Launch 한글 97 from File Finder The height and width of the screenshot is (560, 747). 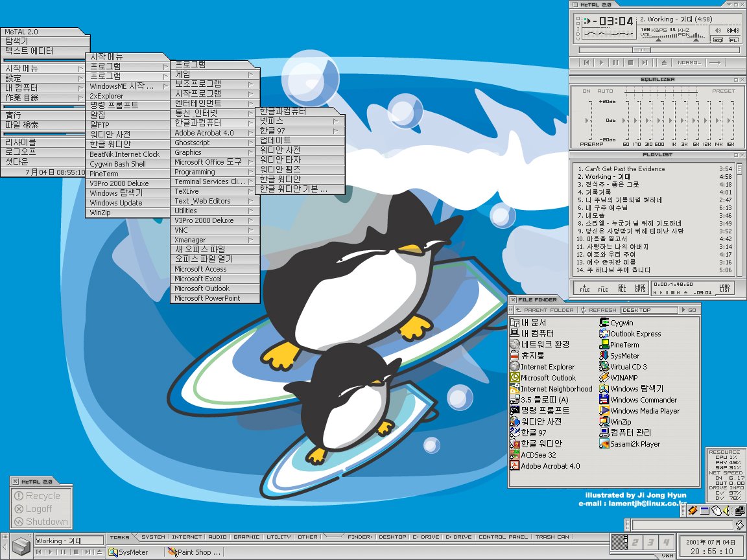click(x=528, y=433)
